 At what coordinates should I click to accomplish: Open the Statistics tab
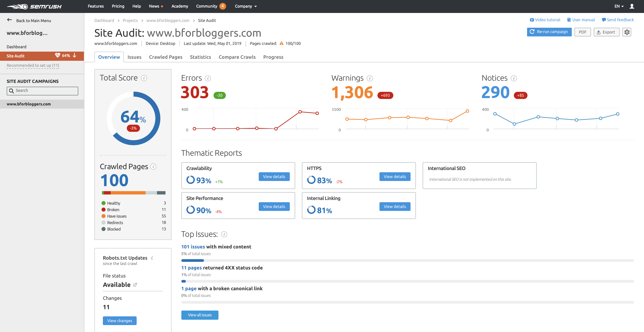click(x=200, y=57)
